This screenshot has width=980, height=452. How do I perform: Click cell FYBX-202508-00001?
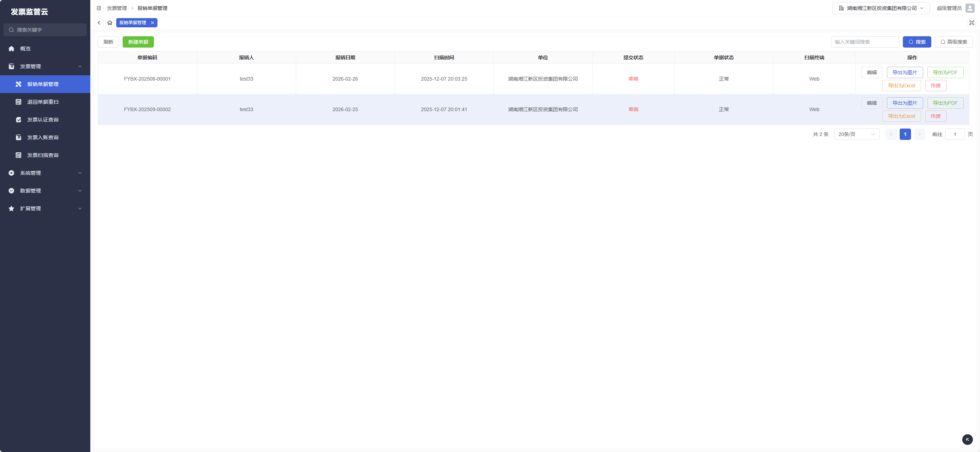pyautogui.click(x=147, y=79)
